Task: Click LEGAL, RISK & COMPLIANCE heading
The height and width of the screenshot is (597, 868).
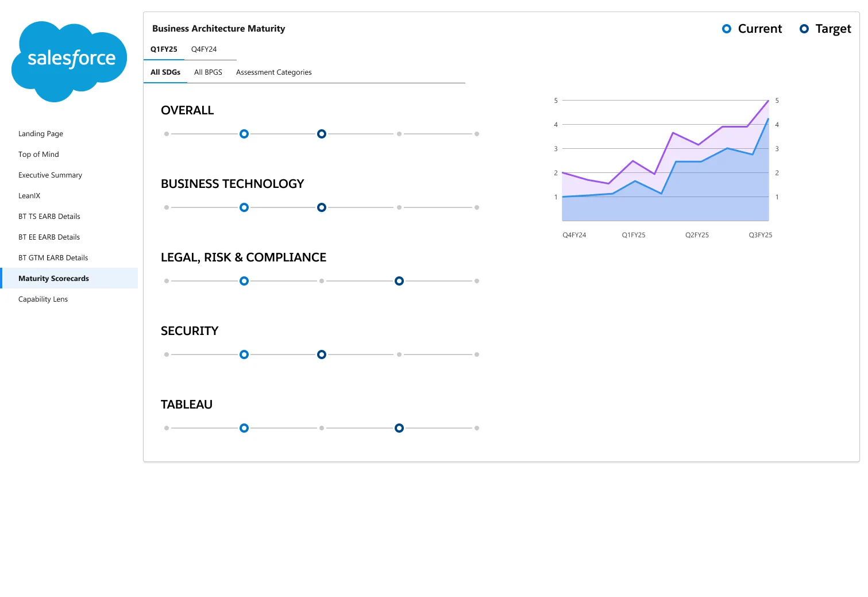Action: pos(244,257)
